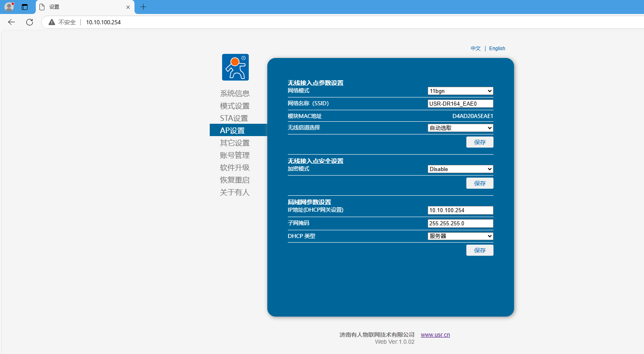Open the browser profile avatar icon
The height and width of the screenshot is (354, 644).
[x=9, y=7]
